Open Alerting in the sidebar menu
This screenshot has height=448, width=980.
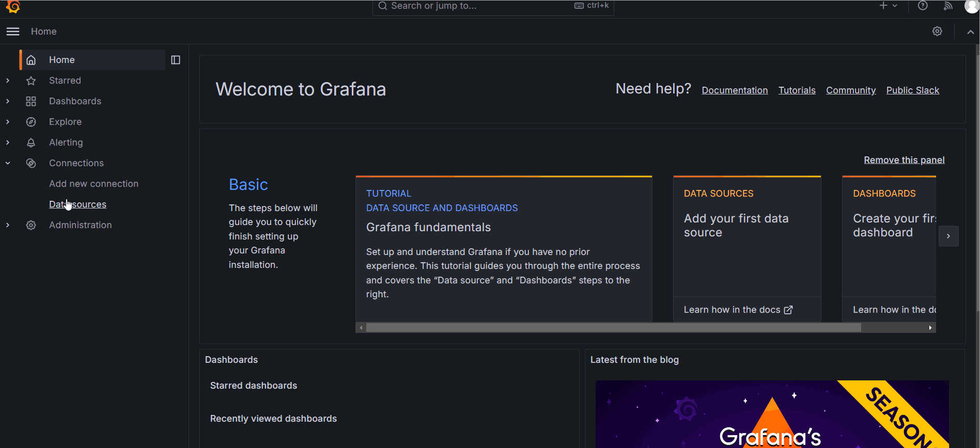[66, 142]
